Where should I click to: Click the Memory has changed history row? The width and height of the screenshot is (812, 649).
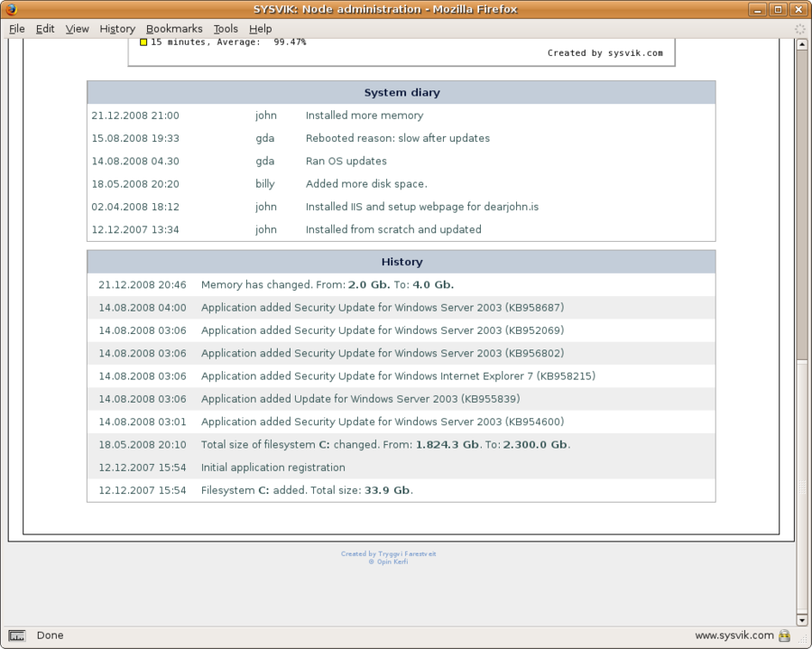pos(401,285)
